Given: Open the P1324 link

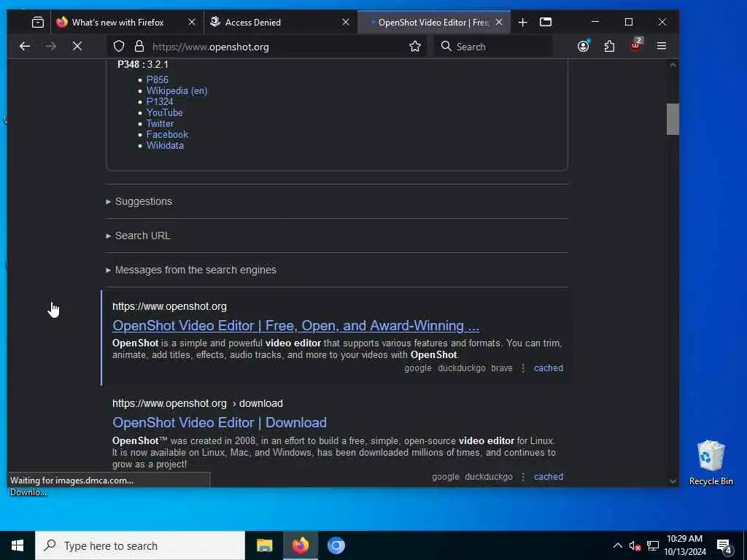Looking at the screenshot, I should [160, 101].
